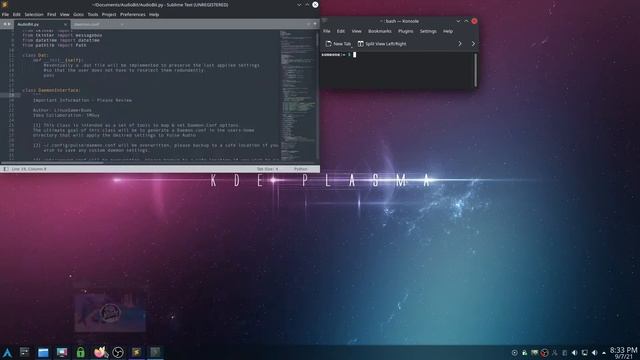Click the green padlock icon in taskbar

(80, 352)
